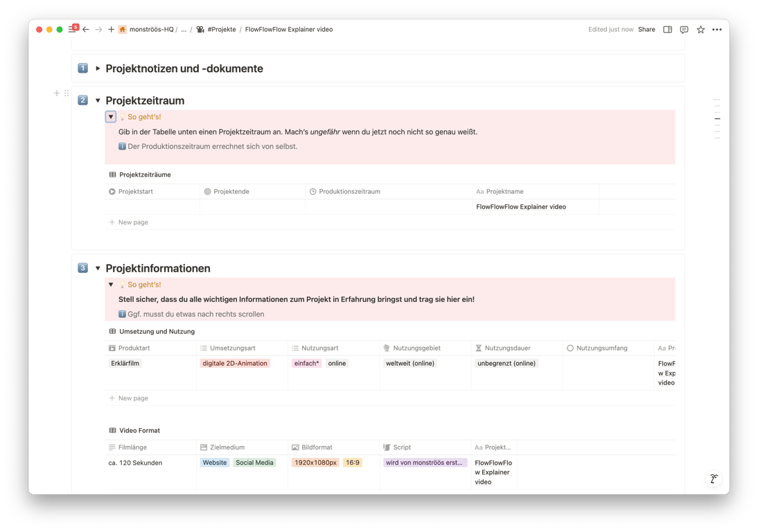This screenshot has height=532, width=758.
Task: Click the empty Nutzungsumfang cell
Action: click(x=608, y=373)
